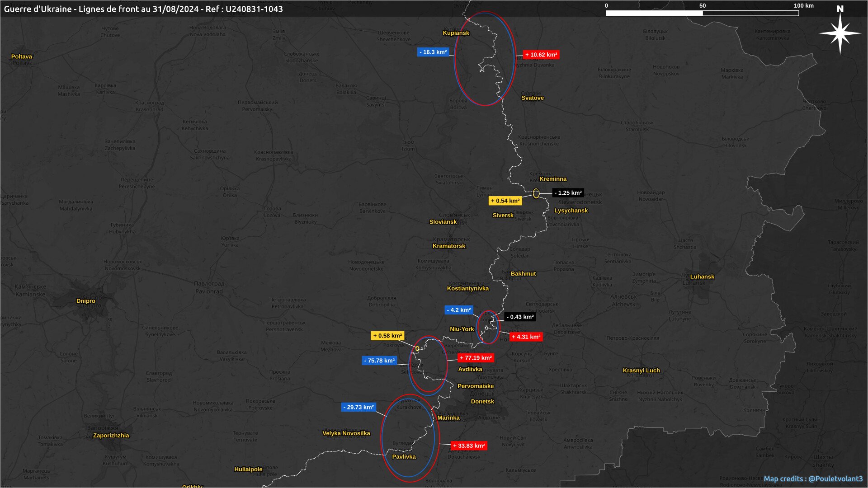The height and width of the screenshot is (488, 868).
Task: Click the Niu-York label
Action: pyautogui.click(x=462, y=329)
